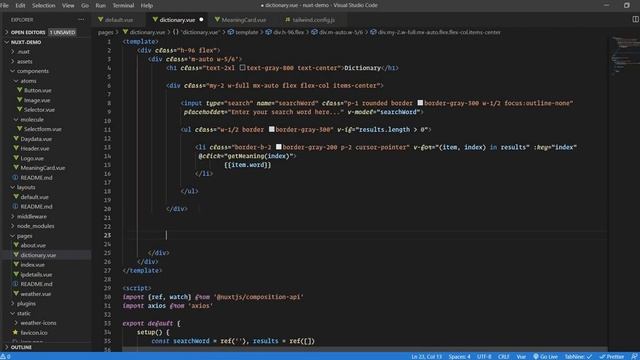Click the border-gray-300 swatch on input line

pyautogui.click(x=420, y=103)
